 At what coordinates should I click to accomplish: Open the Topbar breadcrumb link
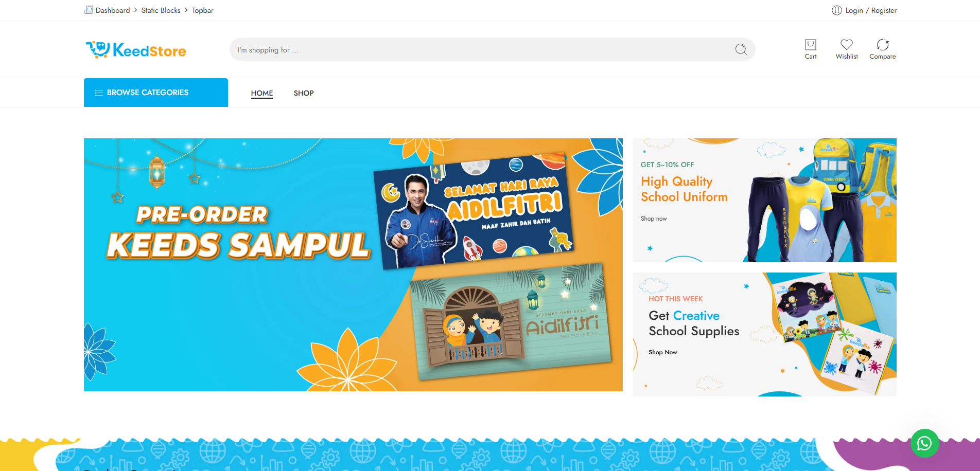point(202,10)
